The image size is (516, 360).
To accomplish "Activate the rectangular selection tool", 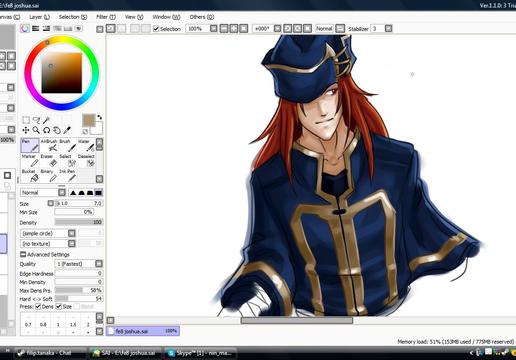I will click(26, 120).
